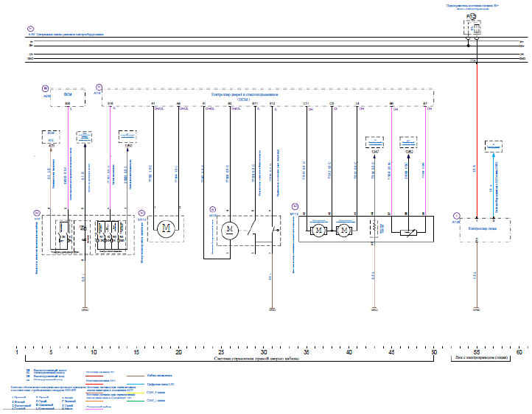The width and height of the screenshot is (532, 414).
Task: Click the ground terminal below the door switch panel
Action: pyautogui.click(x=85, y=309)
